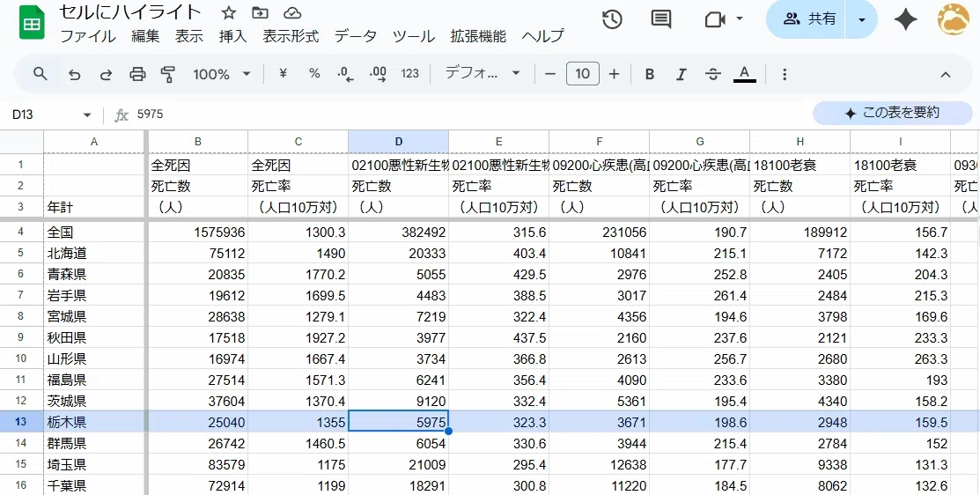
Task: Select cell containing 年計
Action: (93, 207)
